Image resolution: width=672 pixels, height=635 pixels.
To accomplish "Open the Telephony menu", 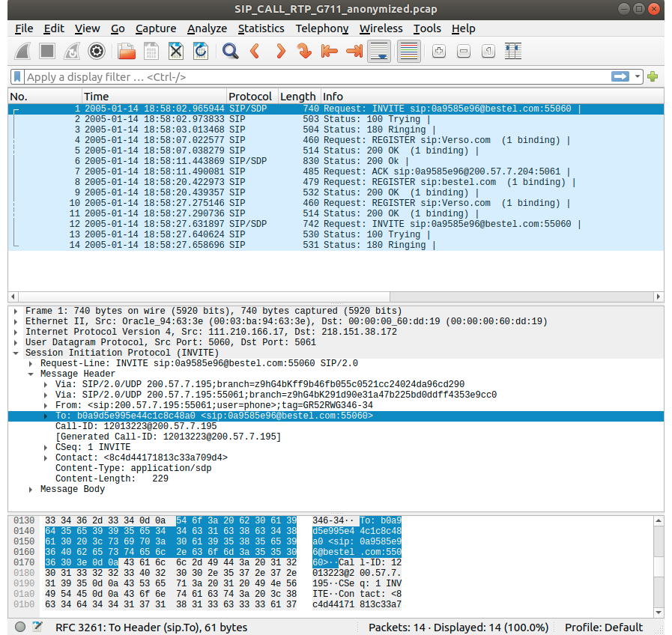I will (x=321, y=28).
